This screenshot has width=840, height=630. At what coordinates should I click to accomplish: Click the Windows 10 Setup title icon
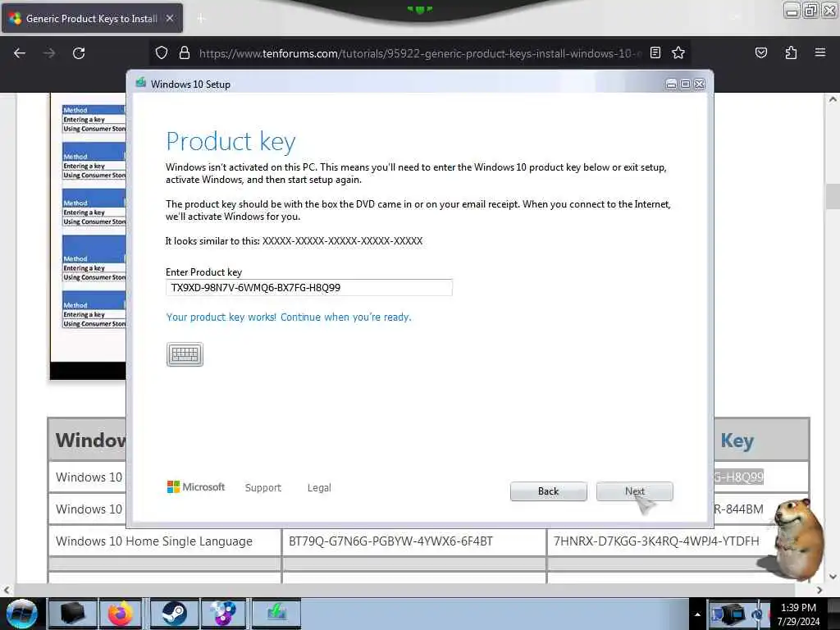(x=141, y=83)
